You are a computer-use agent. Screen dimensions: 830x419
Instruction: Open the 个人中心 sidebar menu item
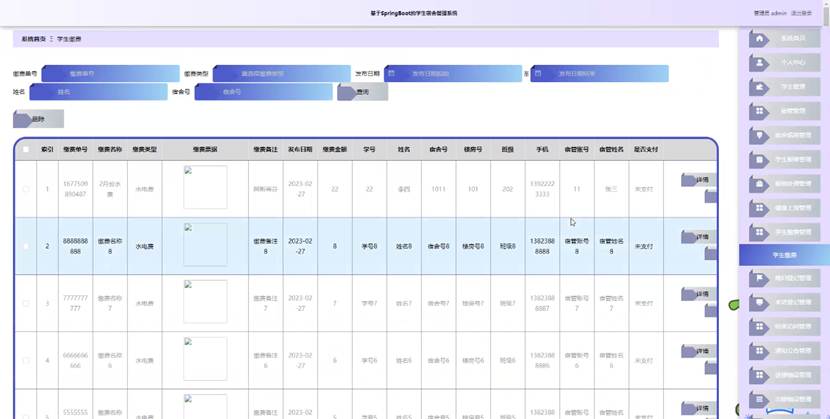(784, 62)
